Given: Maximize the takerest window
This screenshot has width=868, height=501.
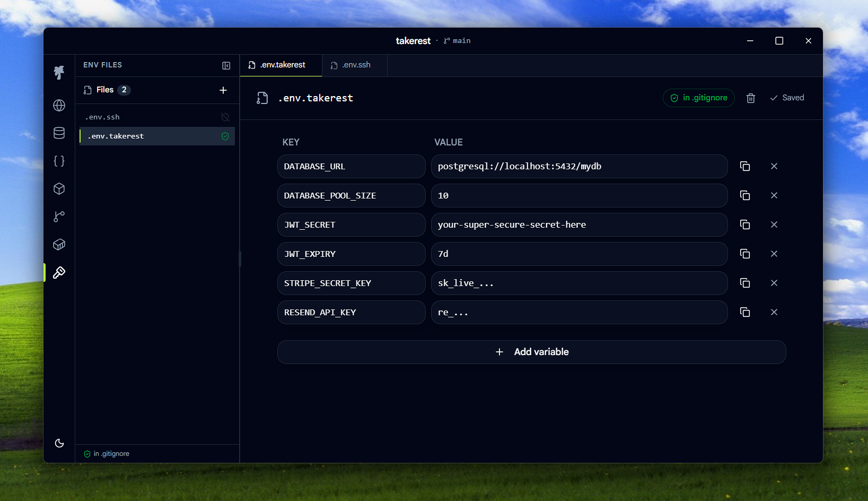Looking at the screenshot, I should click(779, 41).
